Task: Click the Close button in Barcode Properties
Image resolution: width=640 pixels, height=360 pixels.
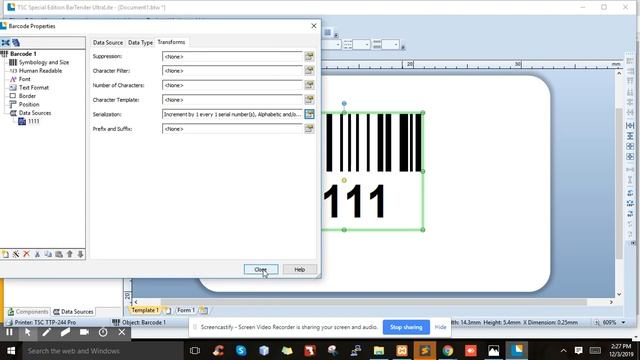Action: coord(261,269)
